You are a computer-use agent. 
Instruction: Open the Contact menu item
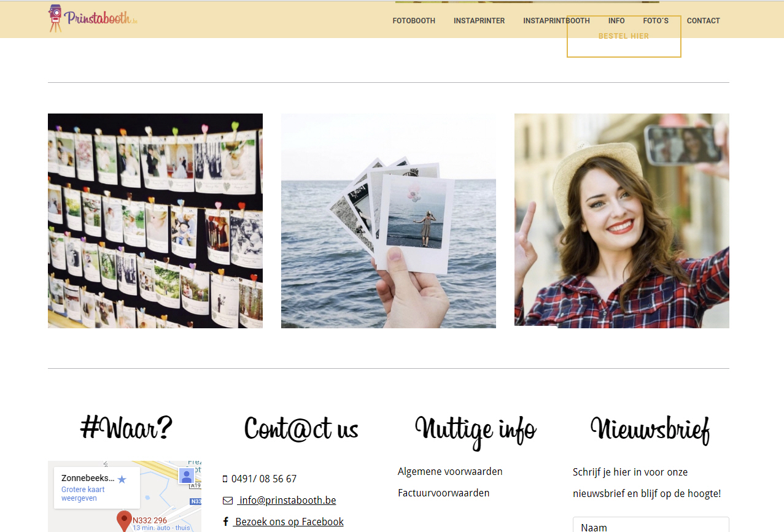click(x=703, y=21)
